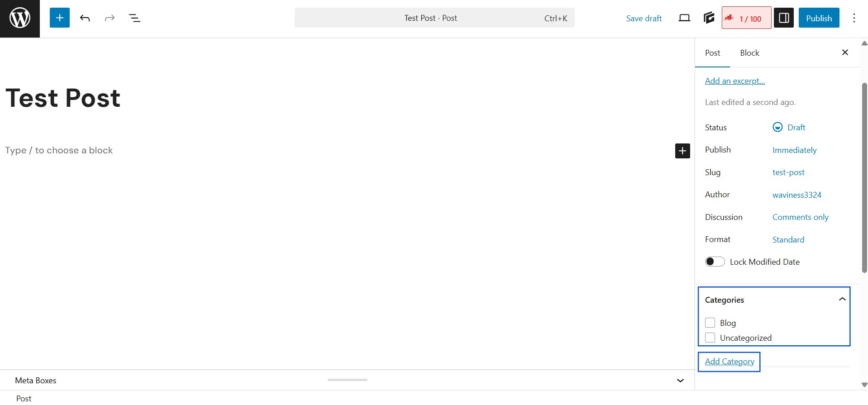
Task: Open the preview device view icon
Action: (684, 18)
